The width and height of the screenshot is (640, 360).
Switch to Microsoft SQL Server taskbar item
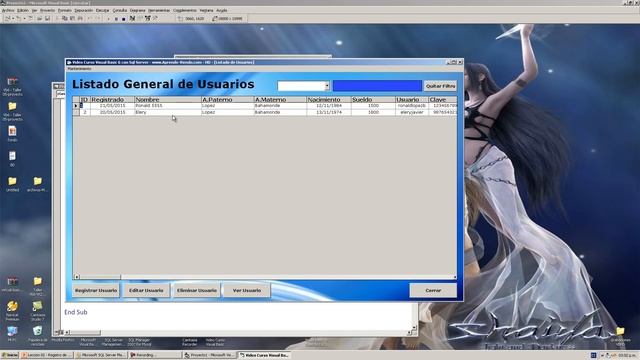click(100, 355)
